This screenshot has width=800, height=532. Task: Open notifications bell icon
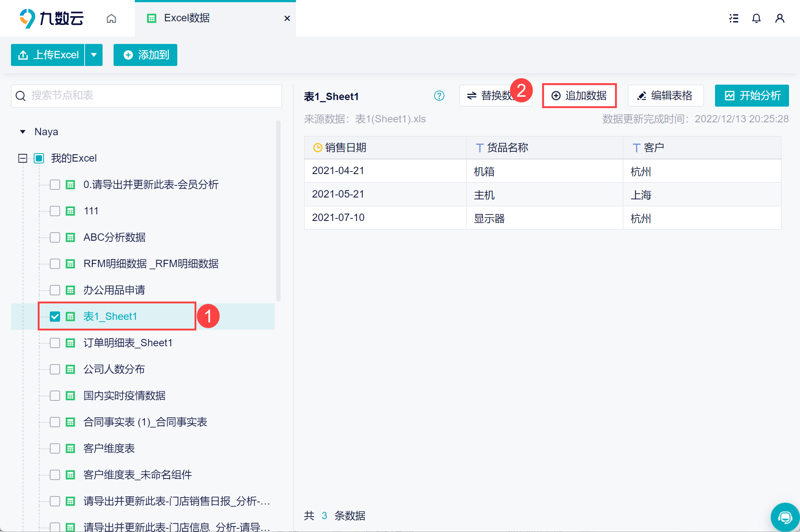tap(756, 18)
